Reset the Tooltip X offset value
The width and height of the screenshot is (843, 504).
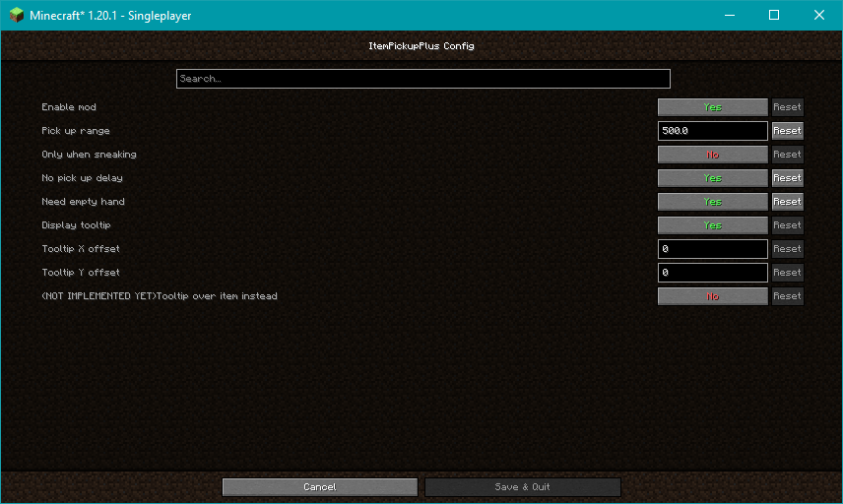tap(787, 249)
